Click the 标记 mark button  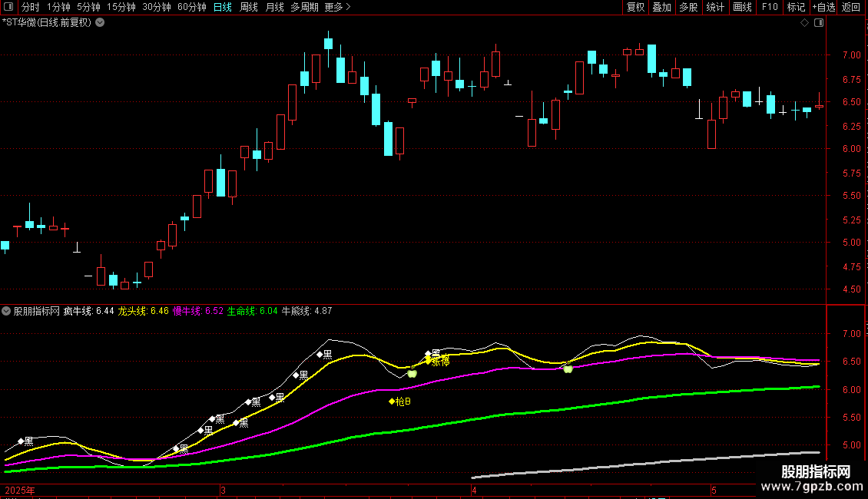[796, 7]
